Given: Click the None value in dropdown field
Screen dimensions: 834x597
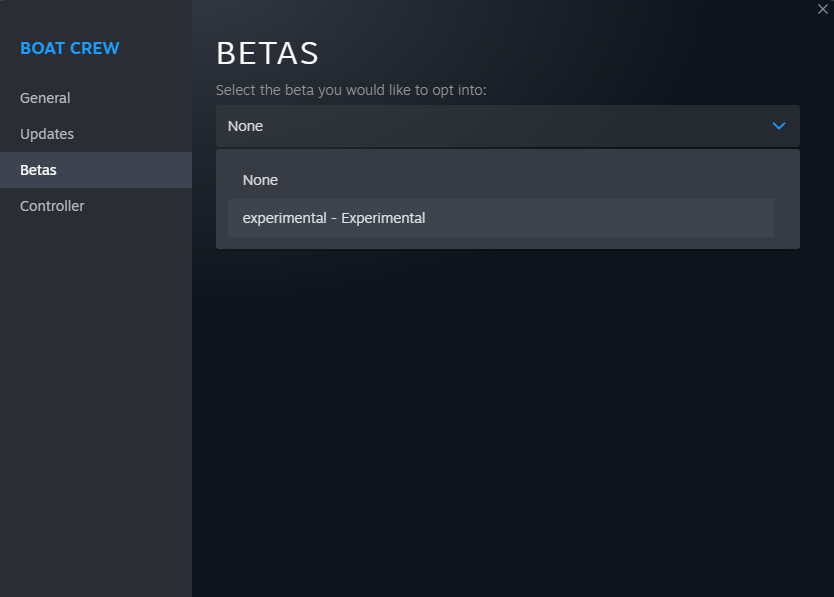Looking at the screenshot, I should click(245, 126).
